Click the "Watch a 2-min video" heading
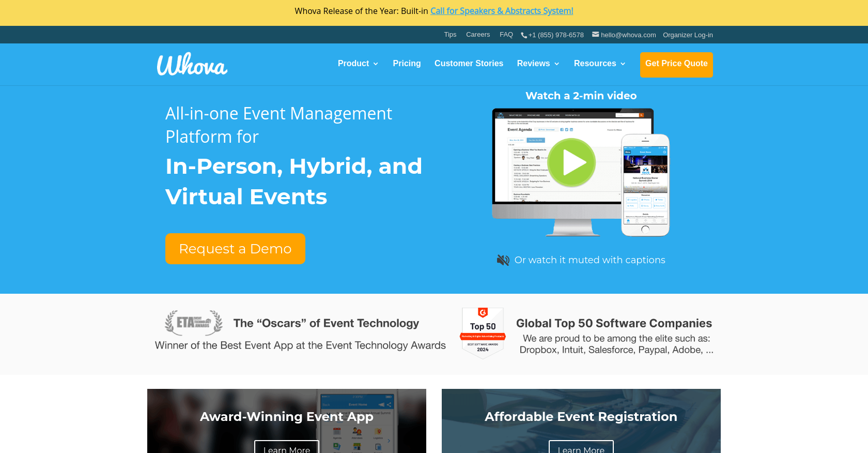 click(x=581, y=96)
